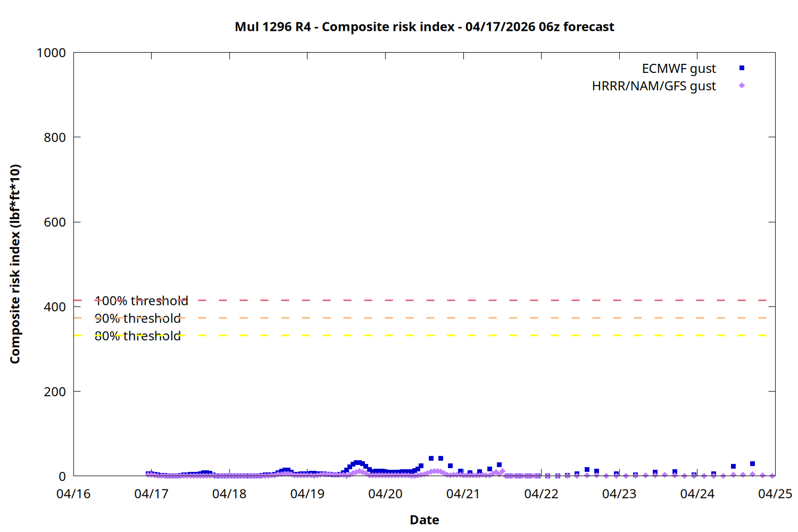Select the ECMWF gust legend label
The height and width of the screenshot is (532, 798).
(x=678, y=69)
